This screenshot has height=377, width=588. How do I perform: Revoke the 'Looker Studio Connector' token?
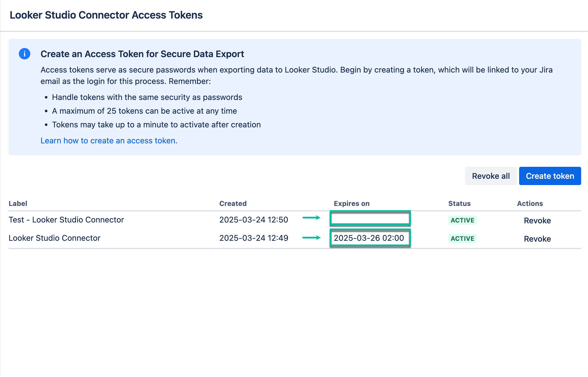pyautogui.click(x=537, y=239)
